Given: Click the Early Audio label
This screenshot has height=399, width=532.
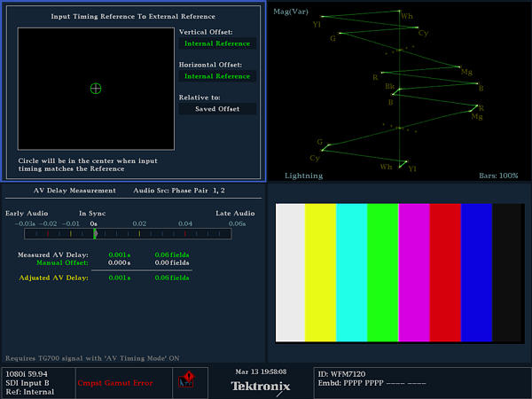Looking at the screenshot, I should 27,214.
